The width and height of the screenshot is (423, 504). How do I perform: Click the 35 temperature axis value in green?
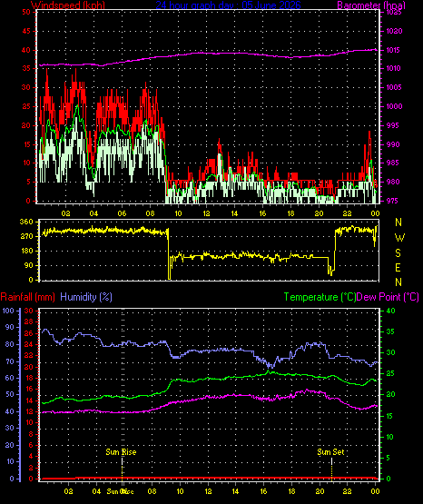click(x=390, y=331)
